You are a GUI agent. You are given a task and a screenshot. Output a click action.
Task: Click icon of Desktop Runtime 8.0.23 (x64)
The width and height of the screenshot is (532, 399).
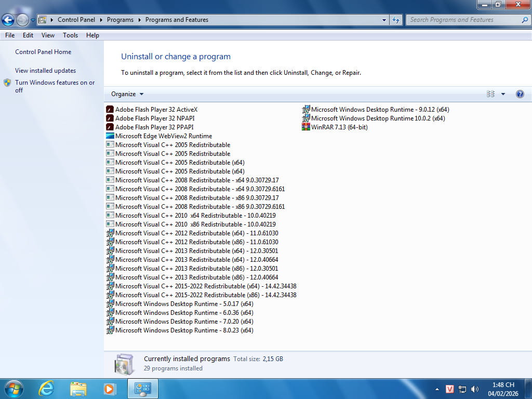110,330
